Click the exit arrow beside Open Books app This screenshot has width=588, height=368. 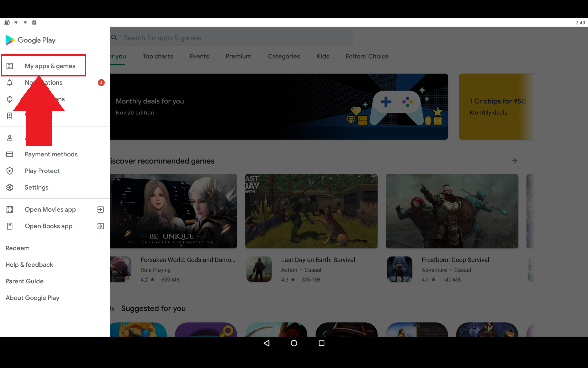(x=101, y=226)
